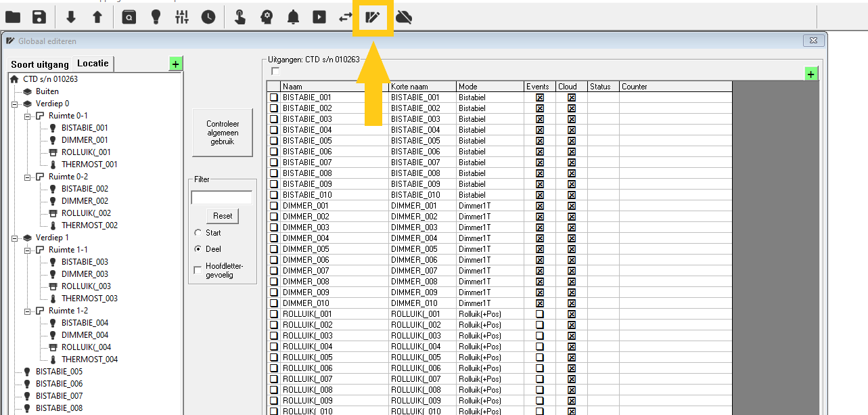The image size is (868, 415).
Task: Switch to the Locatie tab
Action: click(93, 64)
